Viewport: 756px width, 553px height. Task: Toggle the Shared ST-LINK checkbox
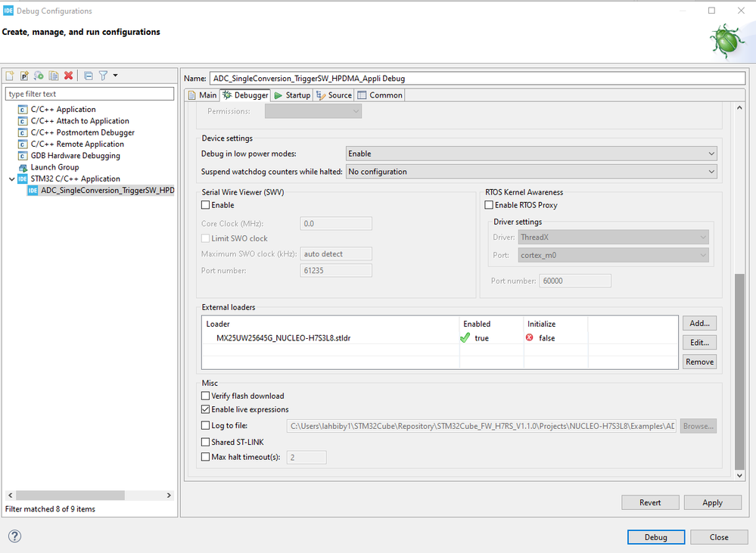pyautogui.click(x=206, y=442)
